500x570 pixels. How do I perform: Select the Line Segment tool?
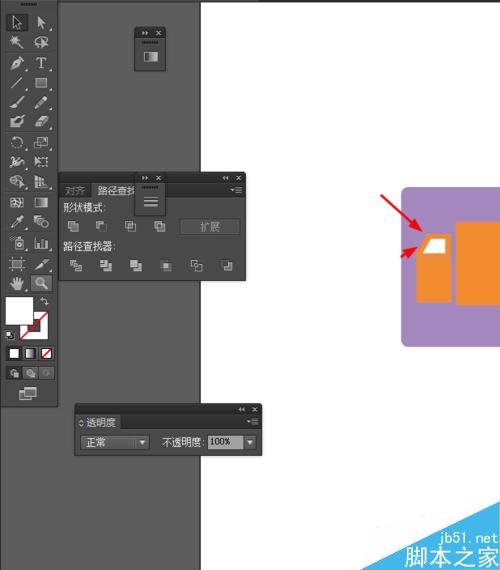coord(17,83)
